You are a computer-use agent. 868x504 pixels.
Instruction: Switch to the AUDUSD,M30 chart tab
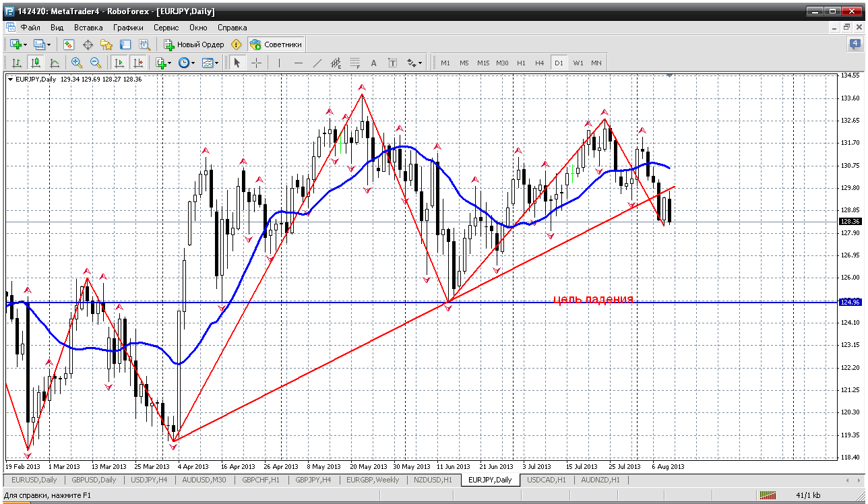tap(205, 480)
